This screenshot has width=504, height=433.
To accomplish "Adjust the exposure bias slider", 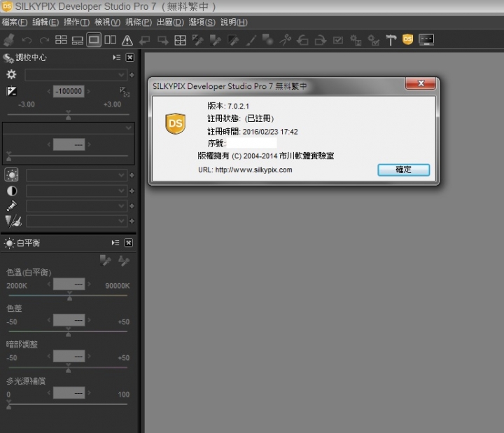I will coord(68,115).
